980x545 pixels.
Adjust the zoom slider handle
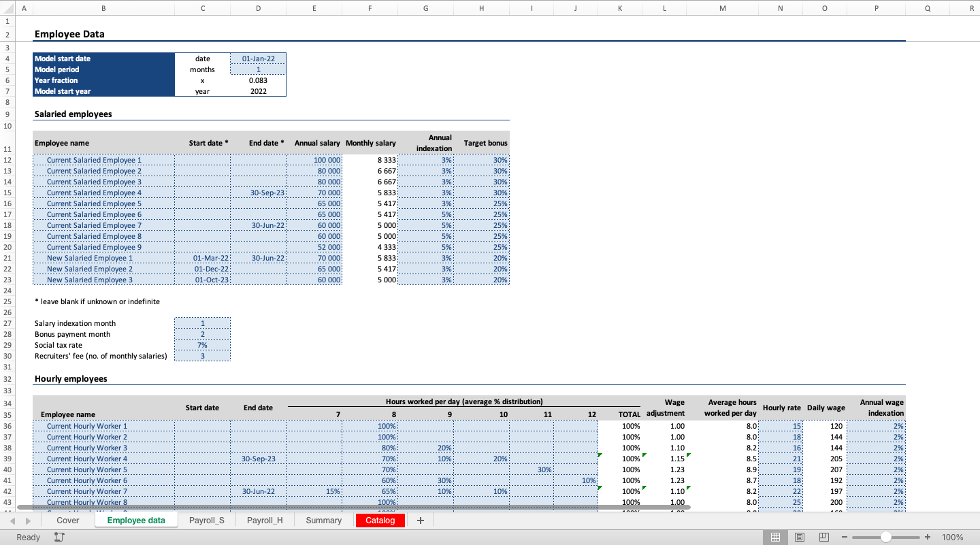pos(886,537)
